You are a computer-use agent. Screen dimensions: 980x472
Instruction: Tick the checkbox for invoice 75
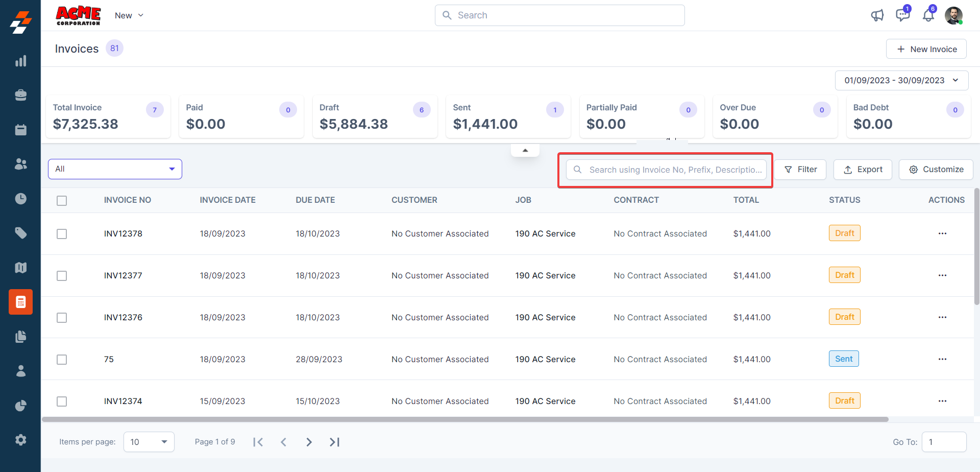(x=62, y=360)
